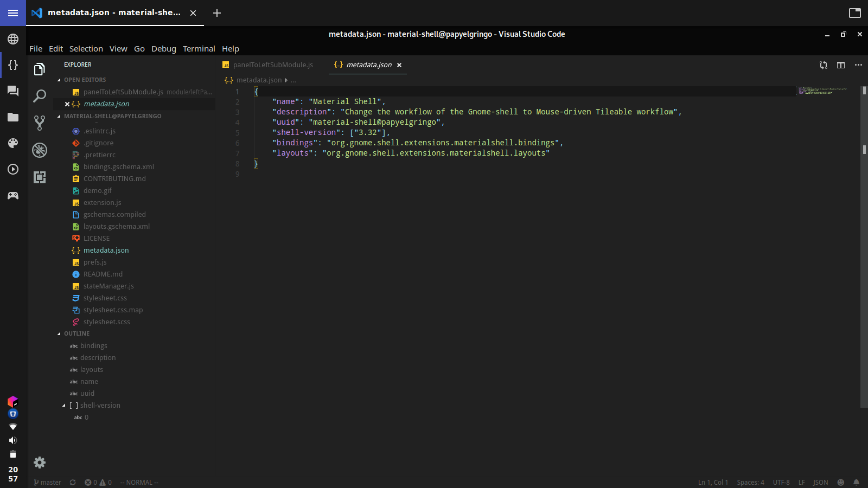Collapse the OUTLINE section
Image resolution: width=868 pixels, height=488 pixels.
point(59,333)
